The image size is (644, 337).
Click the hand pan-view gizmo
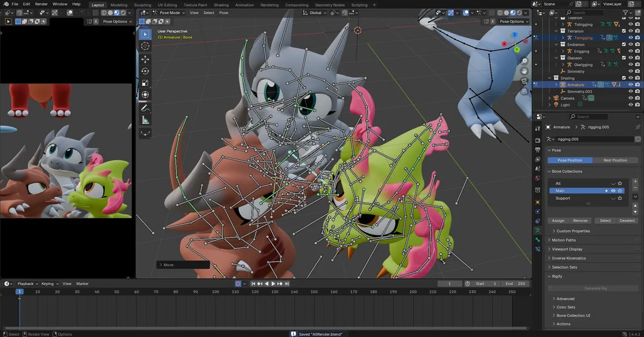click(524, 71)
